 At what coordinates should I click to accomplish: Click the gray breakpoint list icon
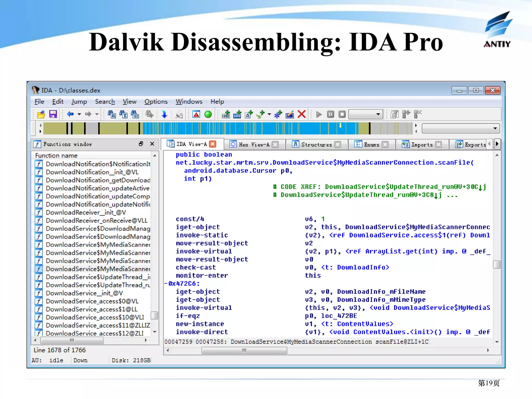[395, 114]
